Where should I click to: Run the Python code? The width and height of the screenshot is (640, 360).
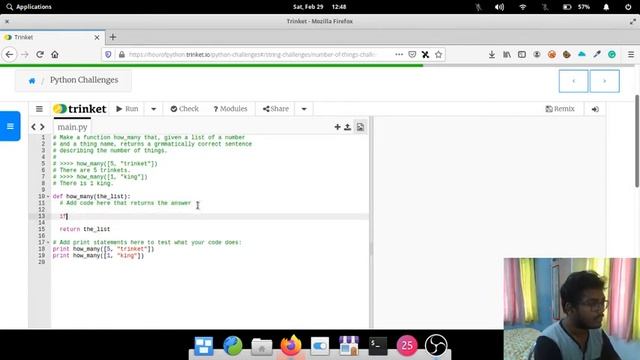click(127, 109)
